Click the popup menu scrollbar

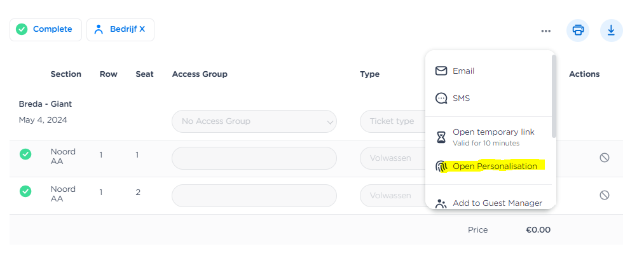coord(554,95)
